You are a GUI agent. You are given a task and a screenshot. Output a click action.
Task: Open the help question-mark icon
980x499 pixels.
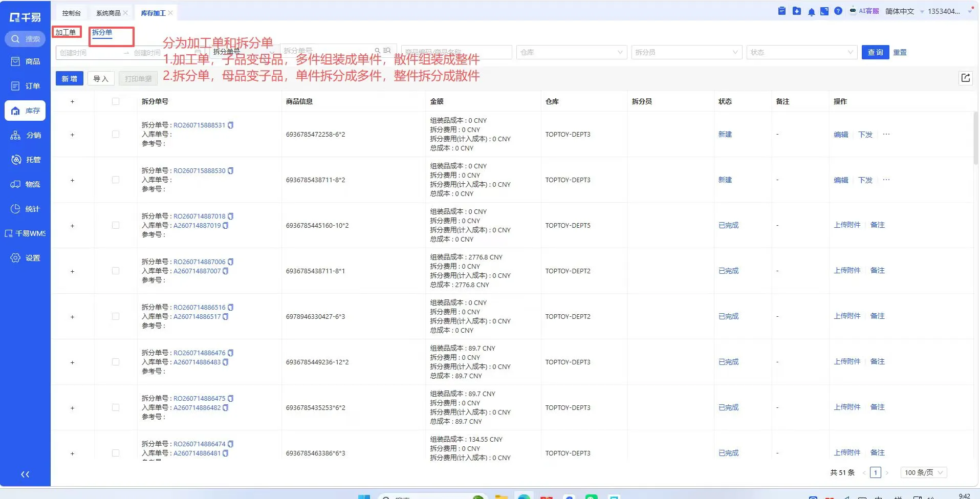click(x=838, y=11)
